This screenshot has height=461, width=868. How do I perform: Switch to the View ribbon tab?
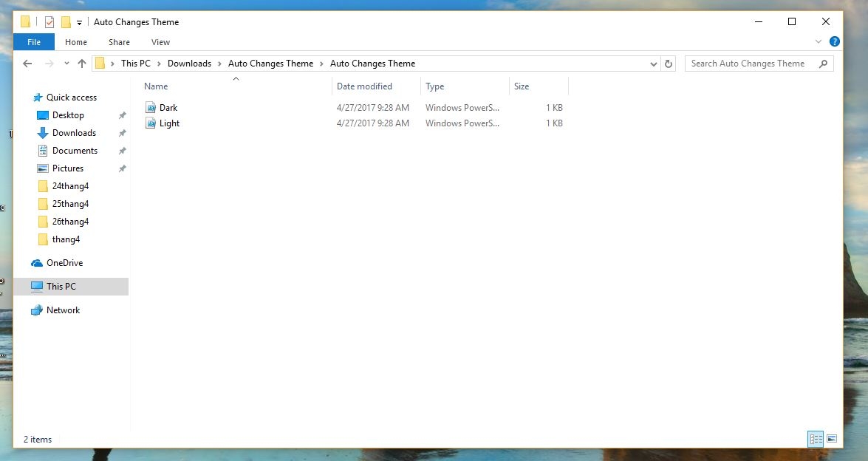pyautogui.click(x=160, y=42)
